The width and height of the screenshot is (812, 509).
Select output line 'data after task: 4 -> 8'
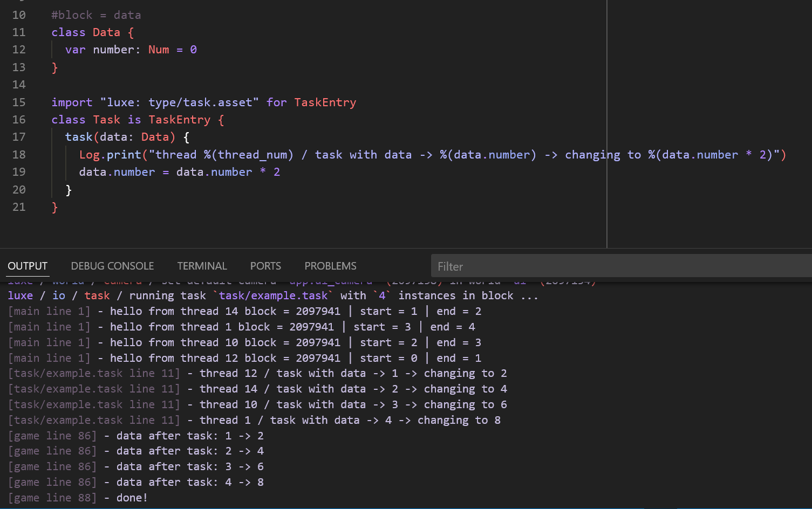136,482
